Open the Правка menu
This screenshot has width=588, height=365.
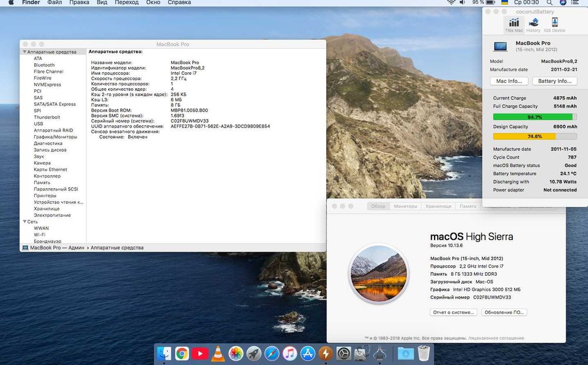[79, 2]
